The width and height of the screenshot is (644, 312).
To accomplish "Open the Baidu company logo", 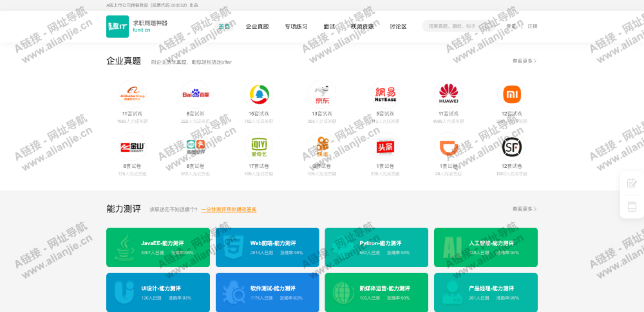I will [x=196, y=95].
